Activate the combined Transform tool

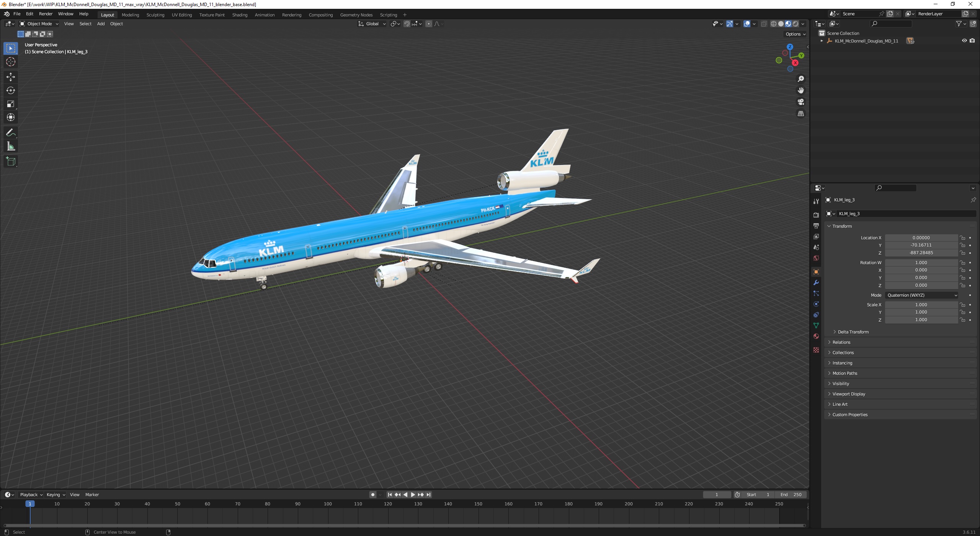click(11, 117)
